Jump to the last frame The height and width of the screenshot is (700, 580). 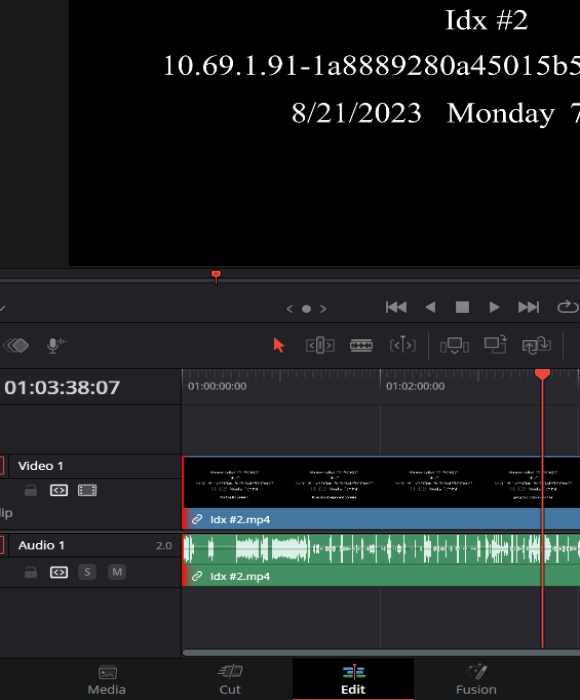point(529,307)
